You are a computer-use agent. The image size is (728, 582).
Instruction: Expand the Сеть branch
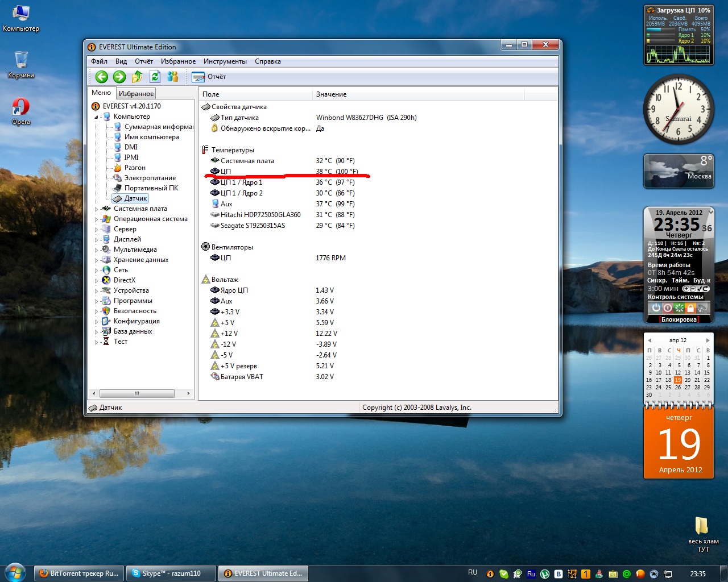(96, 271)
